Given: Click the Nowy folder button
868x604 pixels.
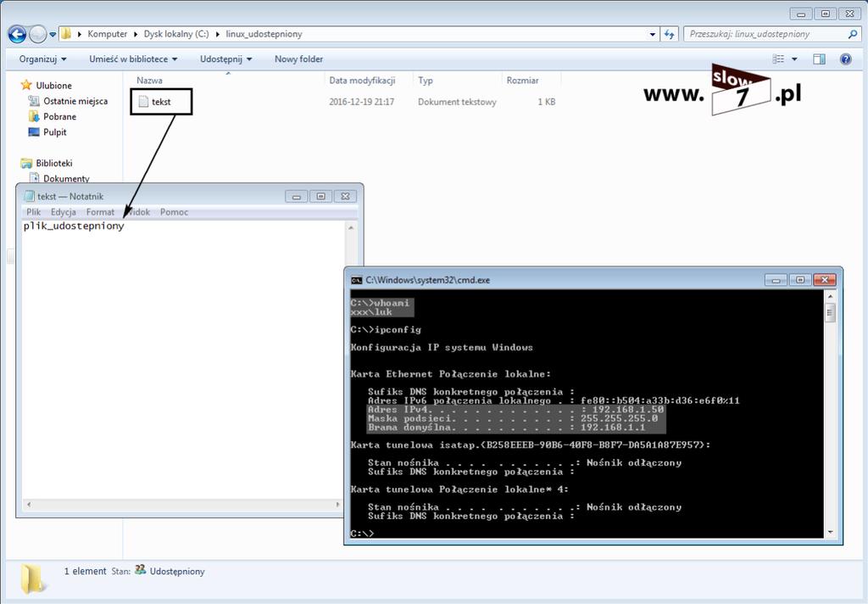Looking at the screenshot, I should point(299,59).
